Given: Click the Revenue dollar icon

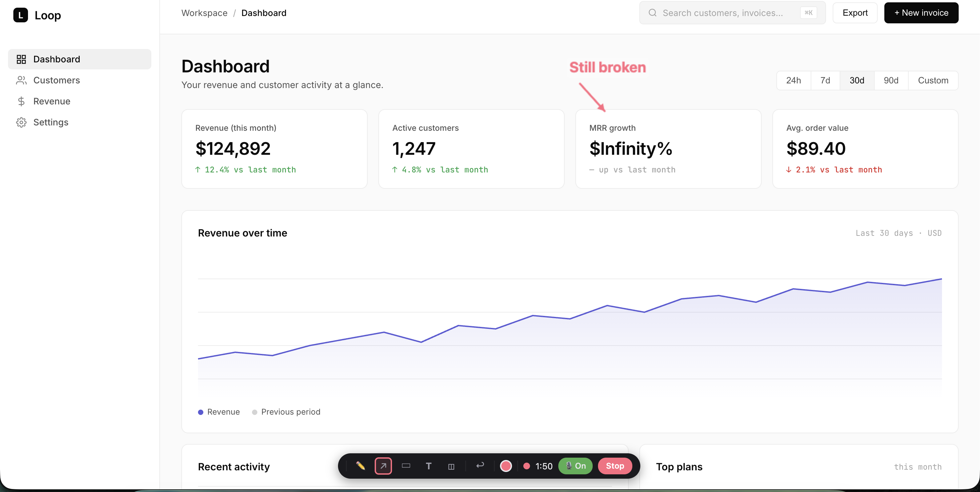Looking at the screenshot, I should coord(21,101).
